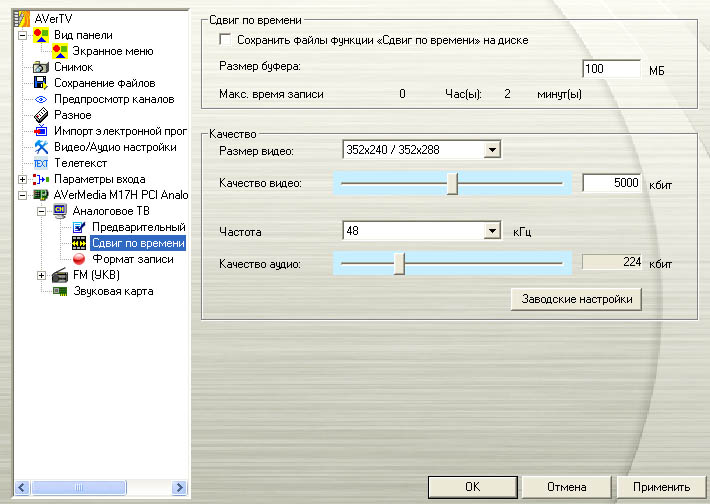This screenshot has height=504, width=710.
Task: Click the Разное tag icon
Action: (x=41, y=115)
